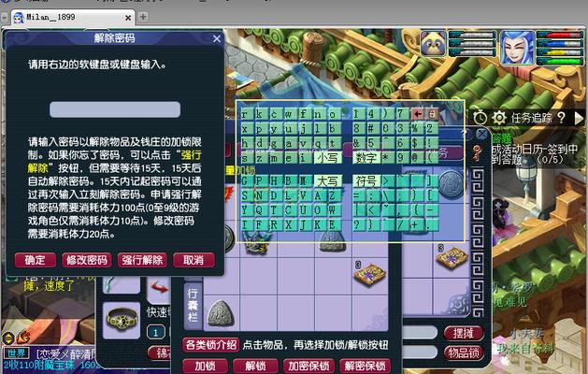Switch soft keyboard to 大写 uppercase mode
The height and width of the screenshot is (374, 588).
328,181
